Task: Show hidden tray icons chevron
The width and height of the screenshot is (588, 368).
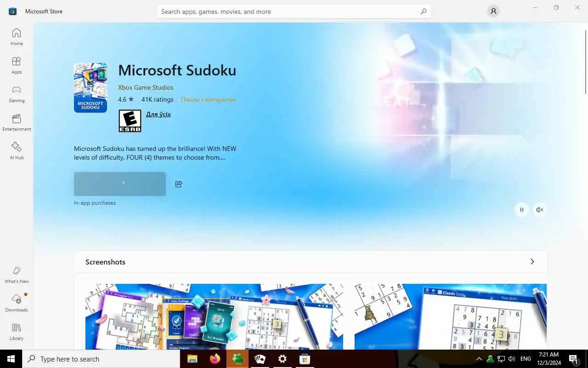Action: pyautogui.click(x=479, y=359)
